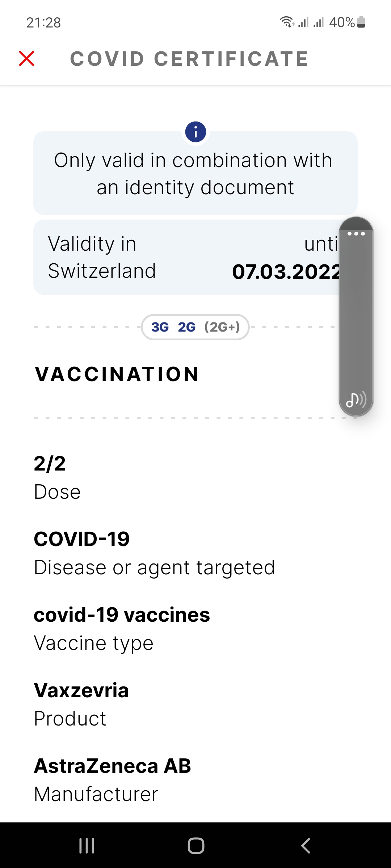The width and height of the screenshot is (391, 868).
Task: Tap the Vaxzevria product entry
Action: (x=81, y=703)
